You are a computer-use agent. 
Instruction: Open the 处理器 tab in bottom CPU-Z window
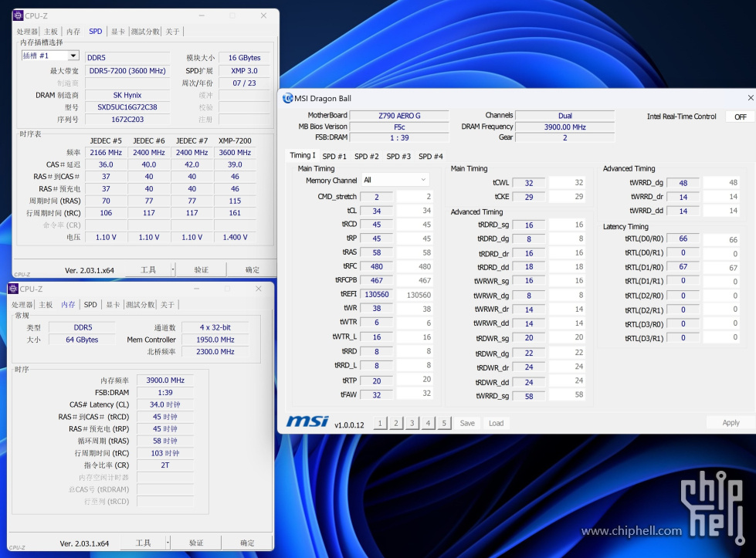22,305
